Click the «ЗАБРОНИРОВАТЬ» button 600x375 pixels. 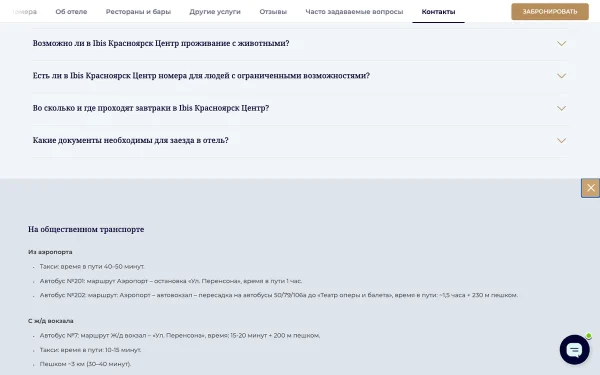click(x=550, y=11)
